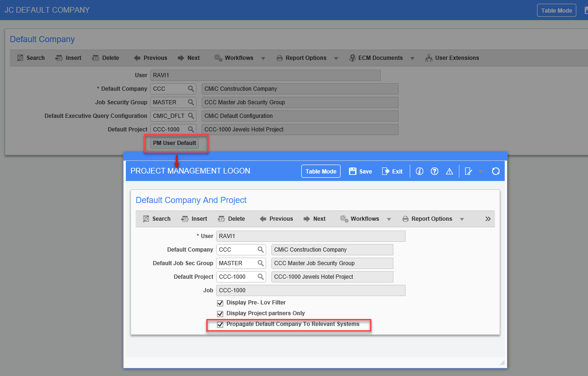Click lookup magnifier for Default Executive Query Configuration
Image resolution: width=588 pixels, height=376 pixels.
(191, 116)
